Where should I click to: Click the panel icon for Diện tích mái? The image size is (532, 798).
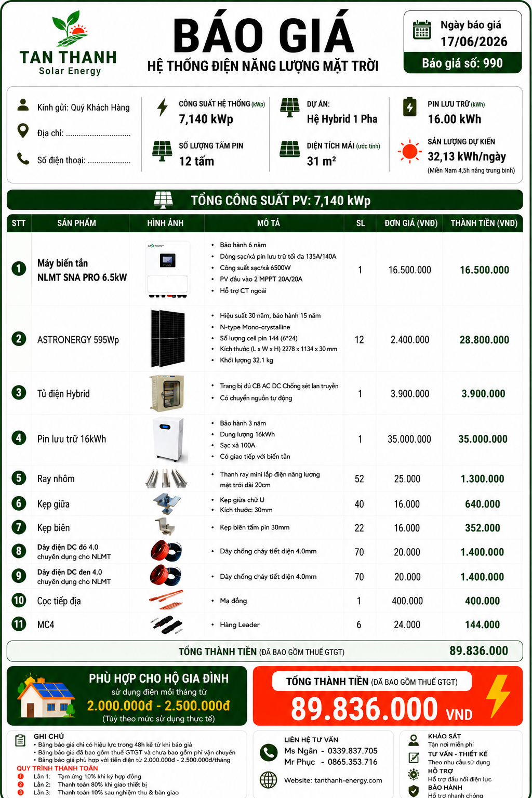click(289, 149)
